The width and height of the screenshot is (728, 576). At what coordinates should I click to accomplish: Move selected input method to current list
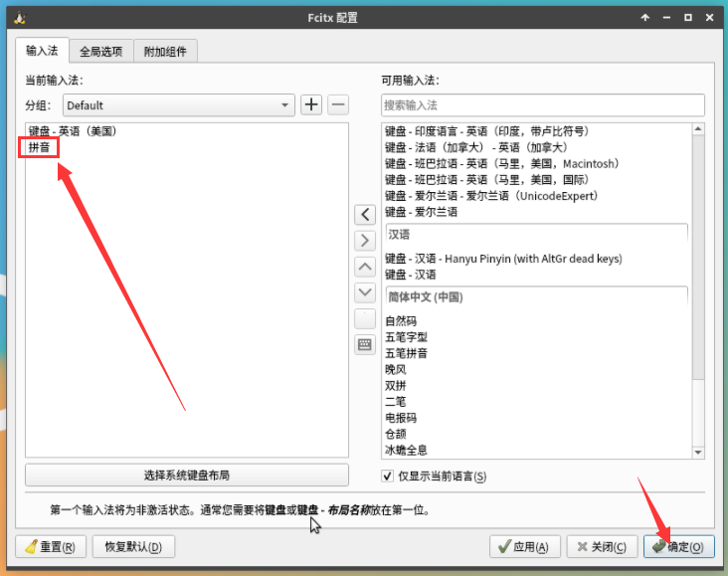click(x=365, y=215)
